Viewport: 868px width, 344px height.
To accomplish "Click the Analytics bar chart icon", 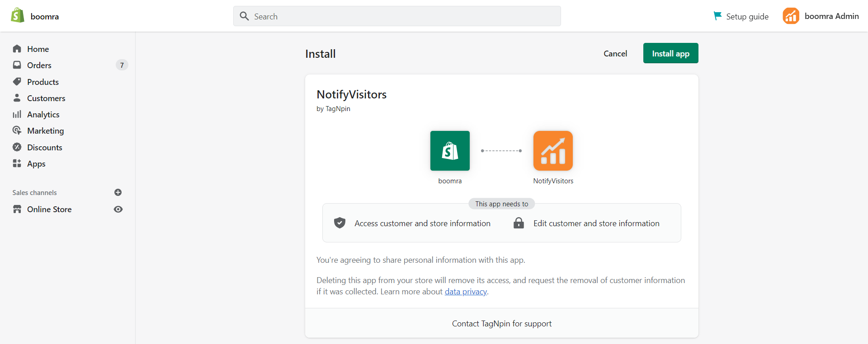I will click(x=17, y=114).
